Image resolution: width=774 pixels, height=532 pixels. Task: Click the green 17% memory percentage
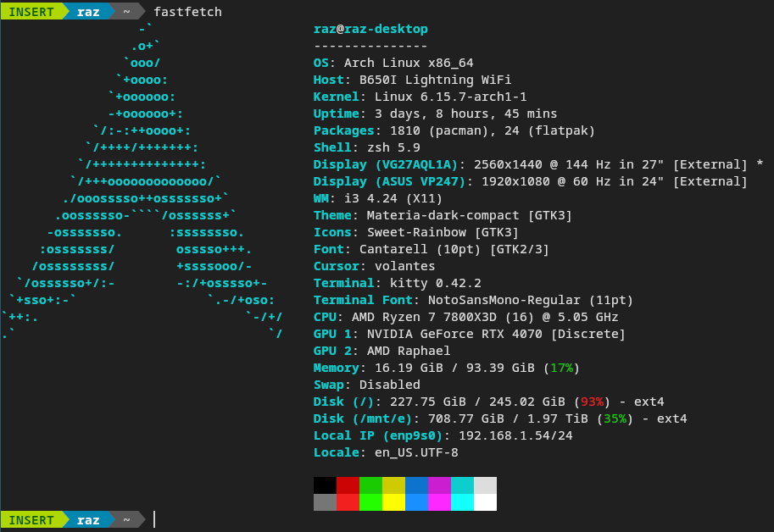pyautogui.click(x=562, y=368)
